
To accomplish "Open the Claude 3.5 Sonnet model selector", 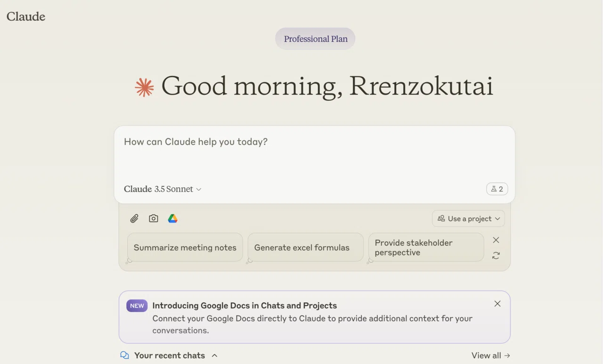I will [x=163, y=189].
